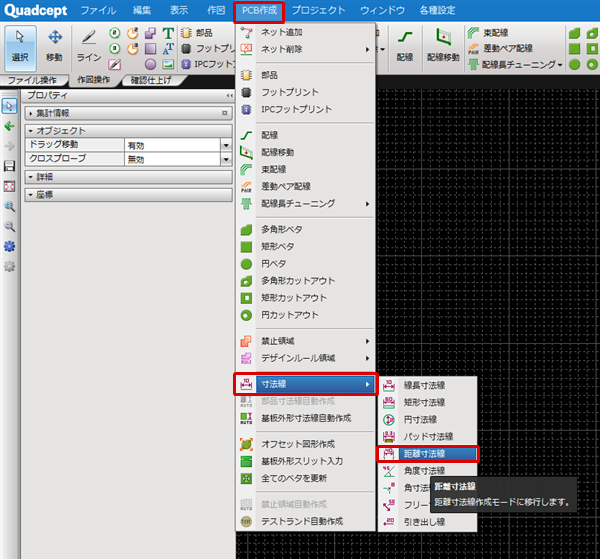Choose 多角形ベタ from the menu
600x559 pixels.
(305, 230)
